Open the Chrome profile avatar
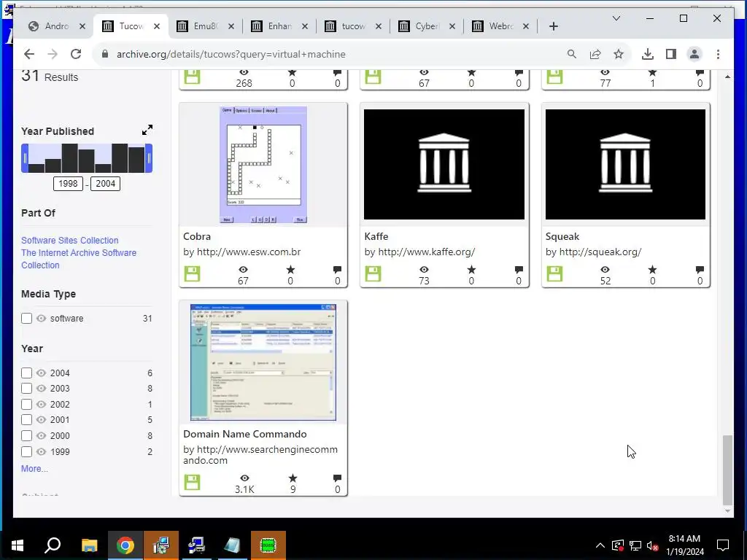The width and height of the screenshot is (747, 560). click(x=694, y=54)
